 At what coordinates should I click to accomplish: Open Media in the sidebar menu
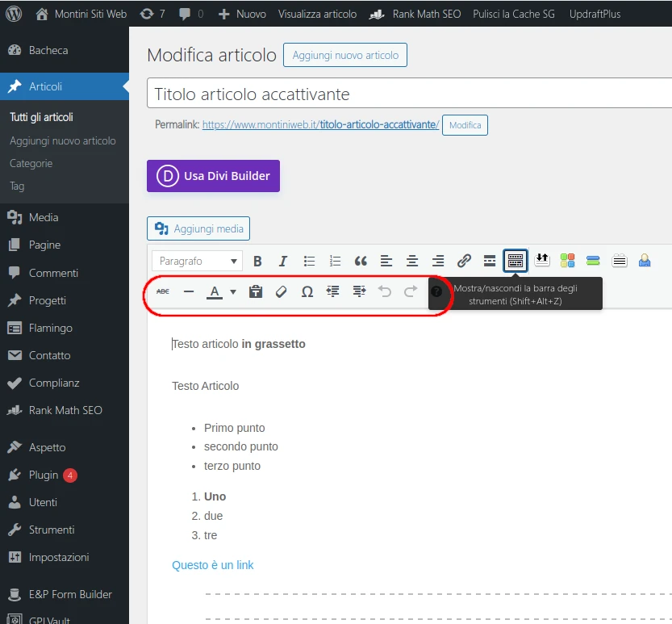click(x=44, y=217)
